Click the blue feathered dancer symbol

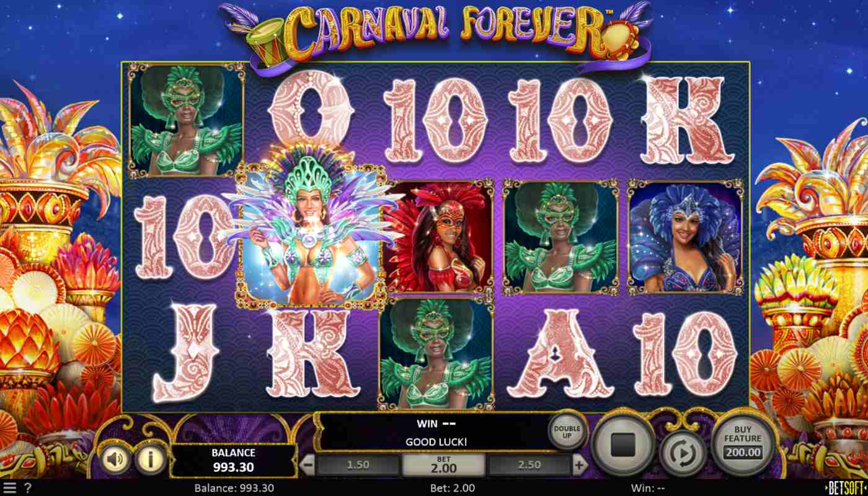coord(685,236)
